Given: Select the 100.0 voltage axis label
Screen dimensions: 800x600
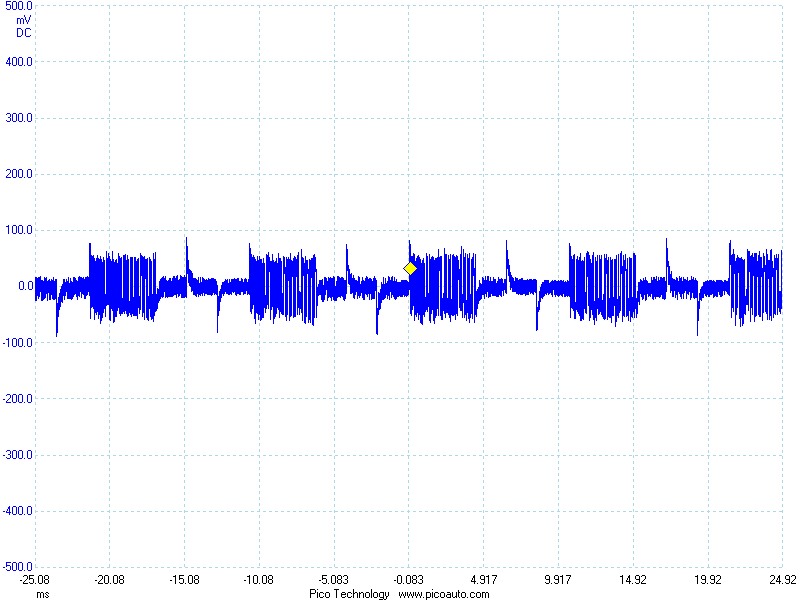Looking at the screenshot, I should pyautogui.click(x=18, y=230).
